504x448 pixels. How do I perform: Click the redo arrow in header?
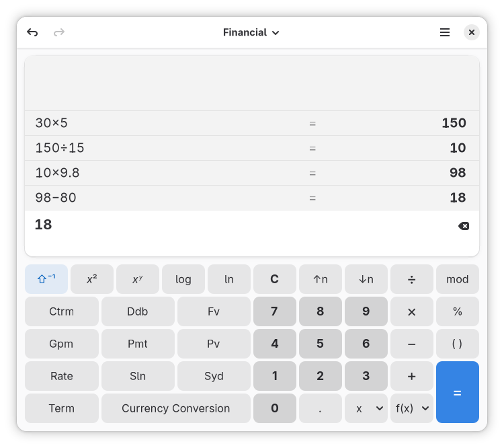click(x=59, y=32)
